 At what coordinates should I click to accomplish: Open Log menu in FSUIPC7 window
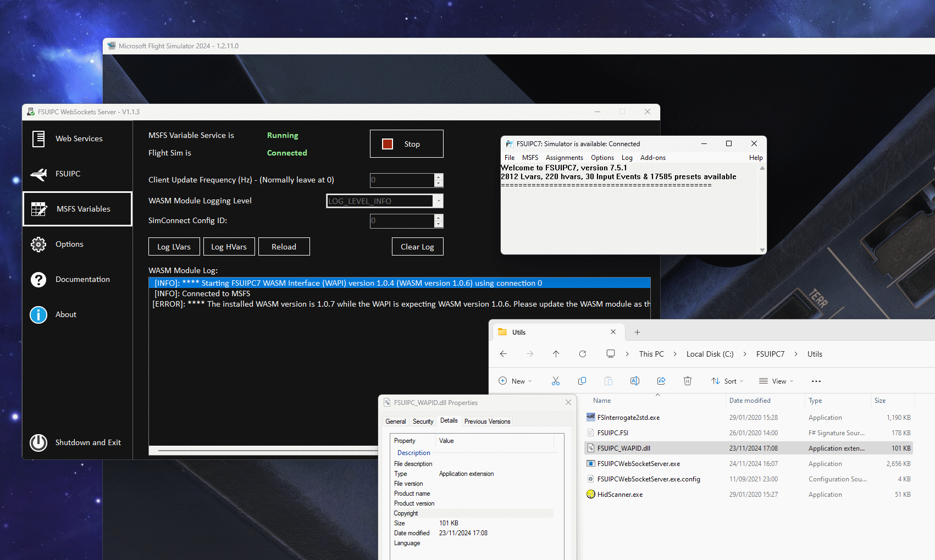point(627,158)
